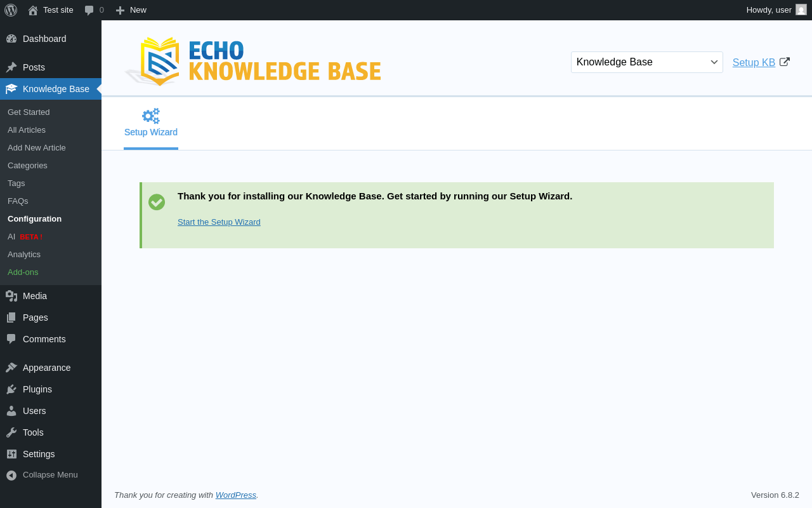
Task: Click the plus icon next to New
Action: coord(120,10)
